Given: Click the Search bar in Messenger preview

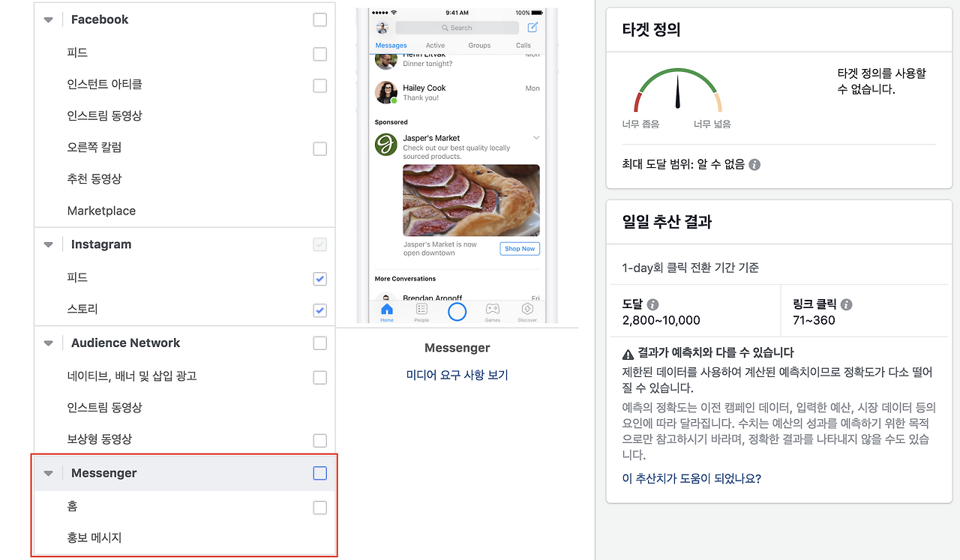Looking at the screenshot, I should tap(457, 27).
